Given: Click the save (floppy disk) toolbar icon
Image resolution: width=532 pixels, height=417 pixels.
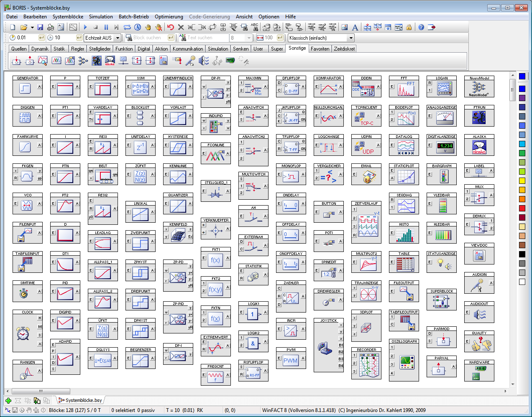Looking at the screenshot, I should (x=40, y=27).
